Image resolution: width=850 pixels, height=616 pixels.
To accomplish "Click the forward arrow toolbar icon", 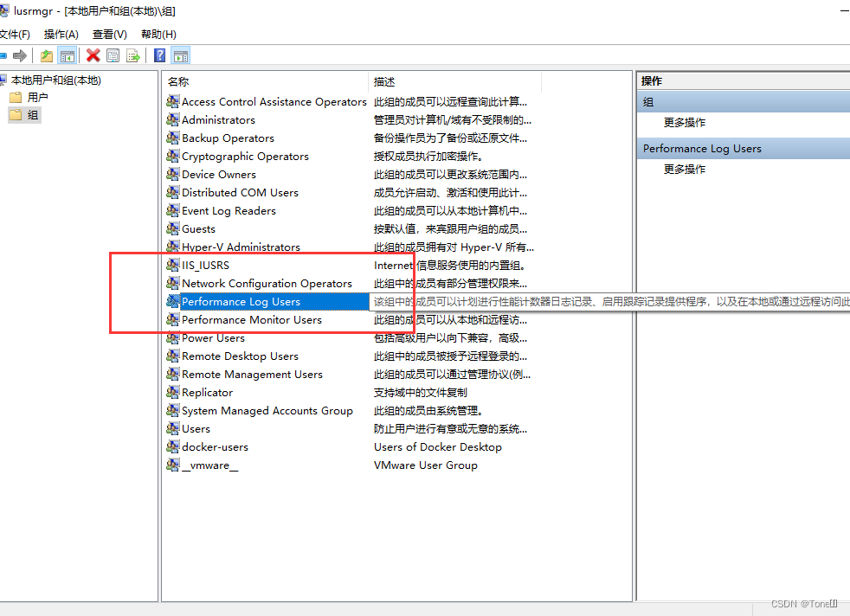I will tap(20, 55).
